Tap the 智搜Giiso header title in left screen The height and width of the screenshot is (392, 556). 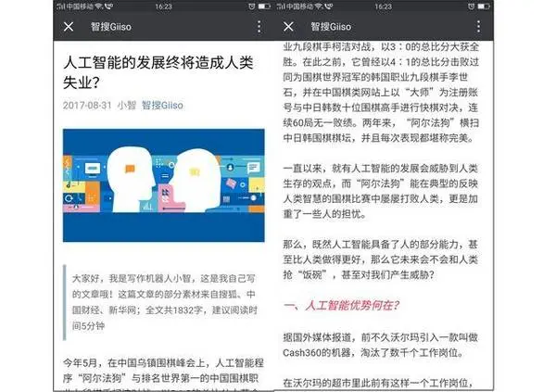click(x=111, y=27)
